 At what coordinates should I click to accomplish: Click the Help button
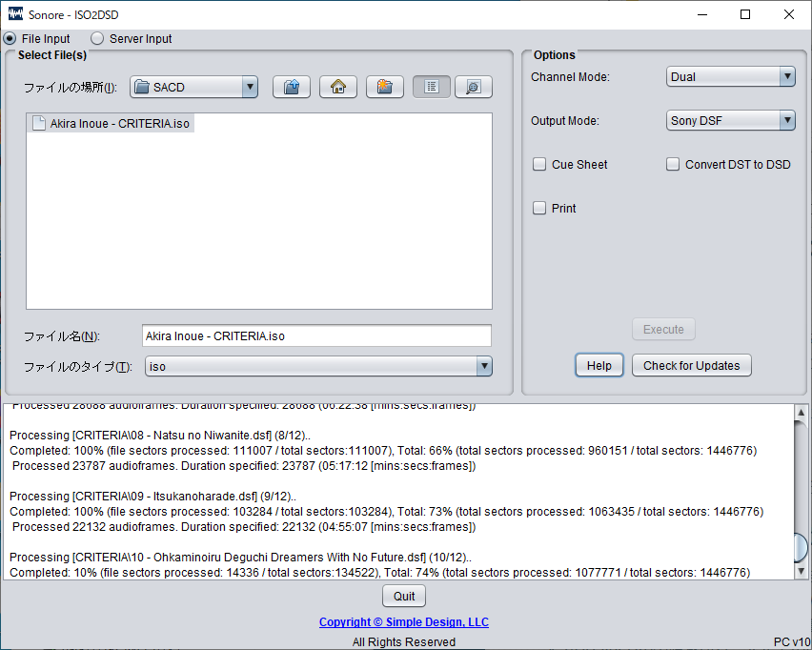599,366
